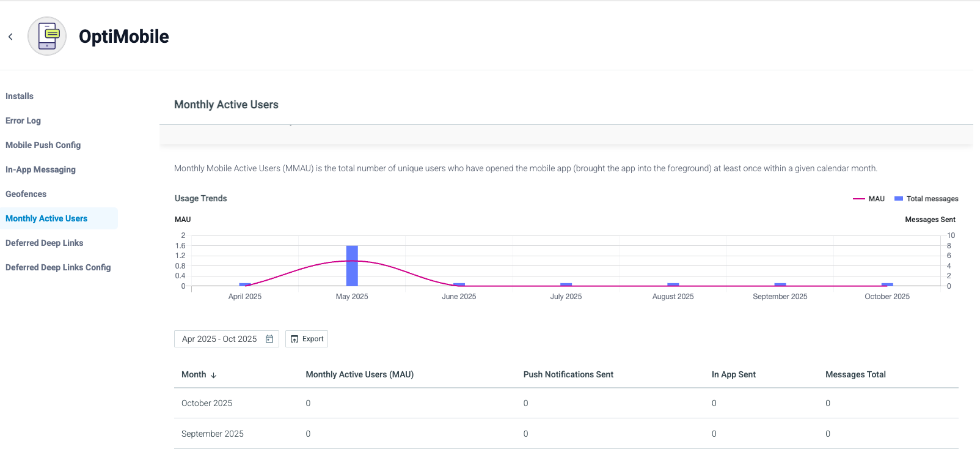Go to Error Log in the sidebar
980x452 pixels.
click(x=23, y=120)
